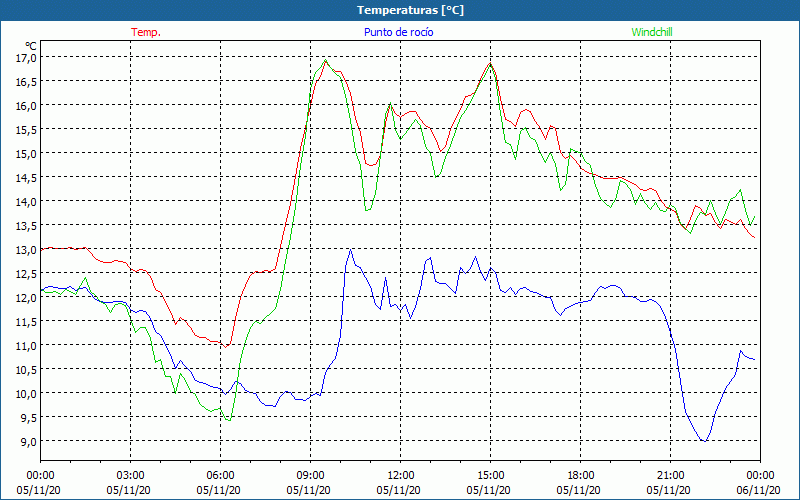Screen dimensions: 800x500
Task: Click the Temperaturas [°C] chart title
Action: coord(410,10)
